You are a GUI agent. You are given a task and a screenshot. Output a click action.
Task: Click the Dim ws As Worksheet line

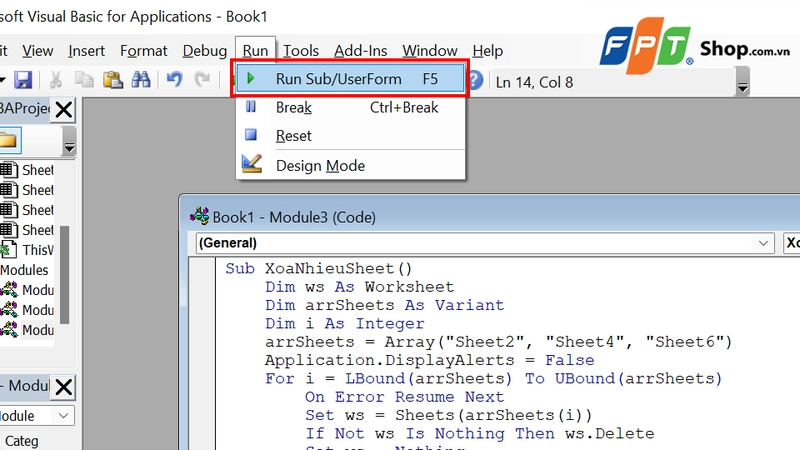(359, 287)
